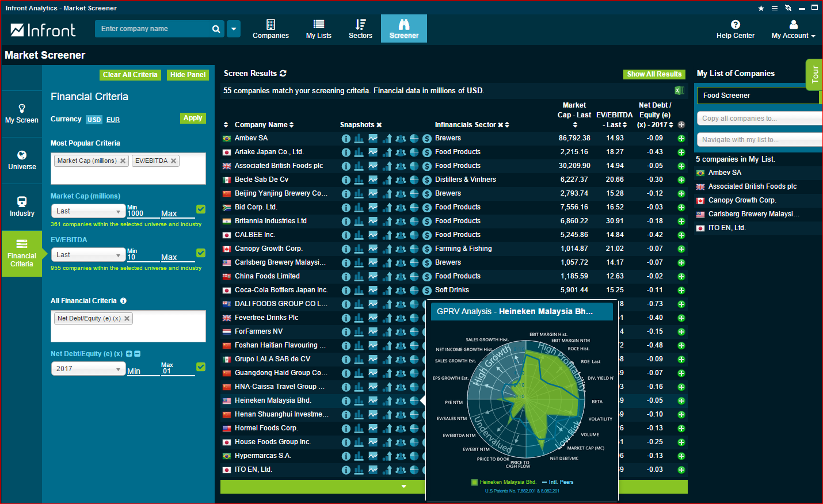Apply the selected currency

193,118
